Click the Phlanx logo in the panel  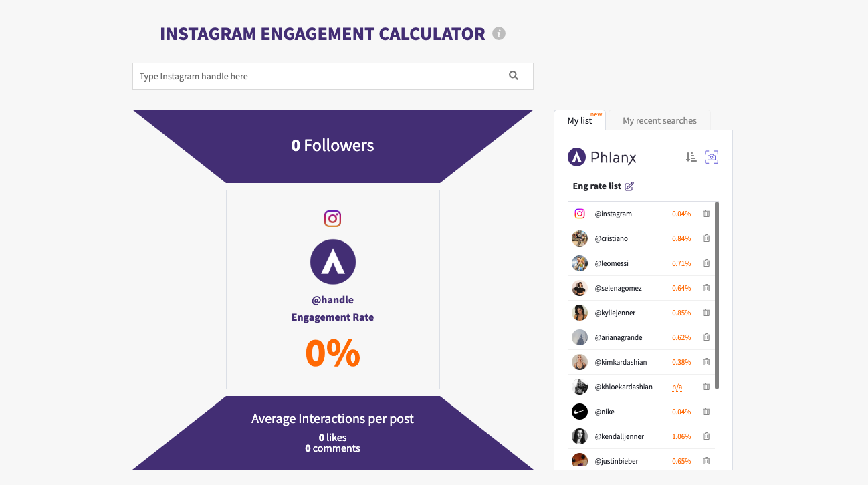click(602, 157)
